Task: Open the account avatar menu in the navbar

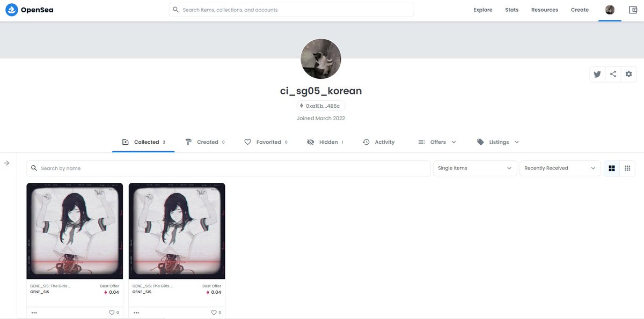Action: 610,10
